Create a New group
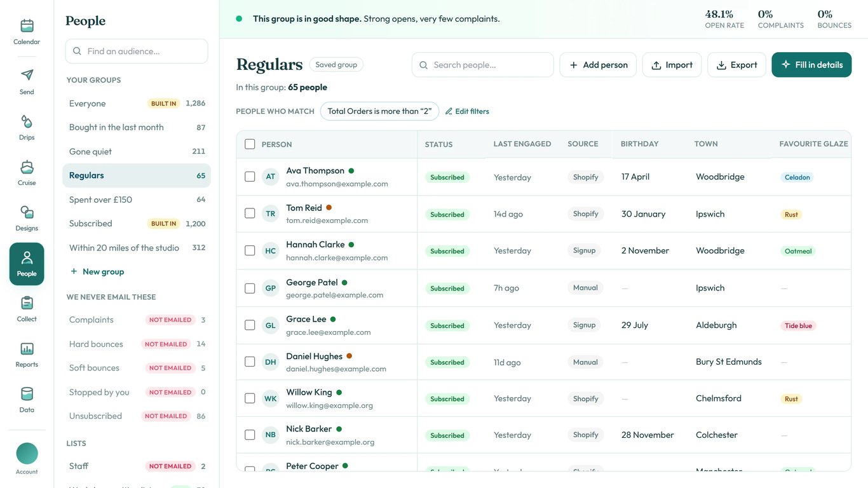Viewport: 868px width, 488px height. coord(97,271)
